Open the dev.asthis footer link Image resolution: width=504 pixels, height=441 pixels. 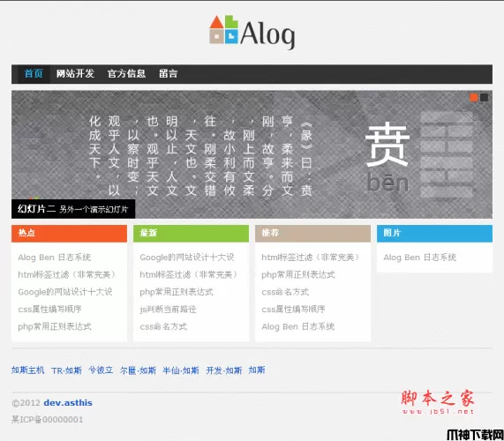click(68, 403)
